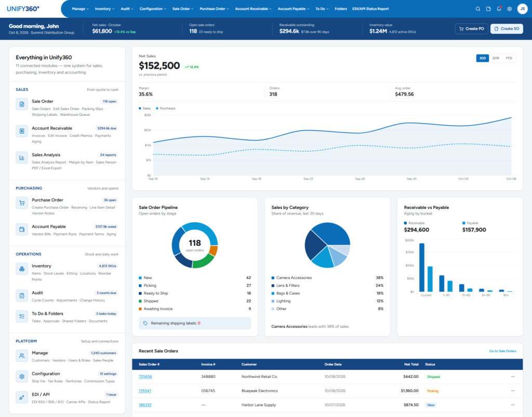Click the Create PO button

(471, 29)
